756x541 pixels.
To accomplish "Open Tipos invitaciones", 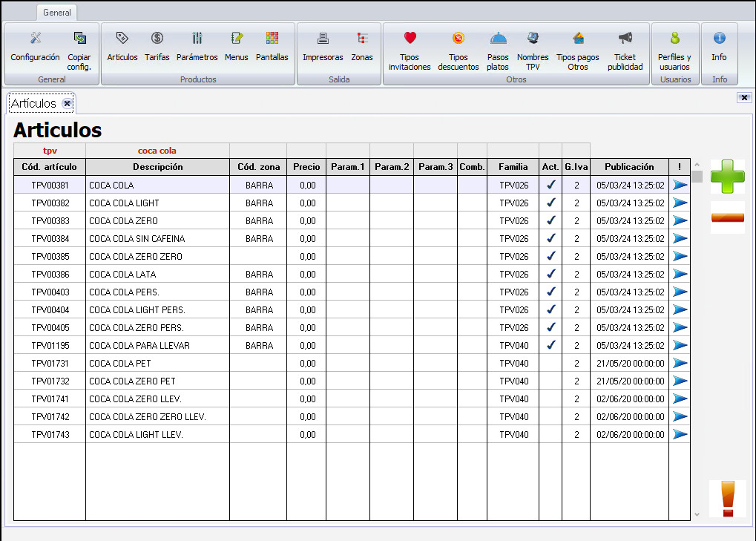I will [x=410, y=50].
